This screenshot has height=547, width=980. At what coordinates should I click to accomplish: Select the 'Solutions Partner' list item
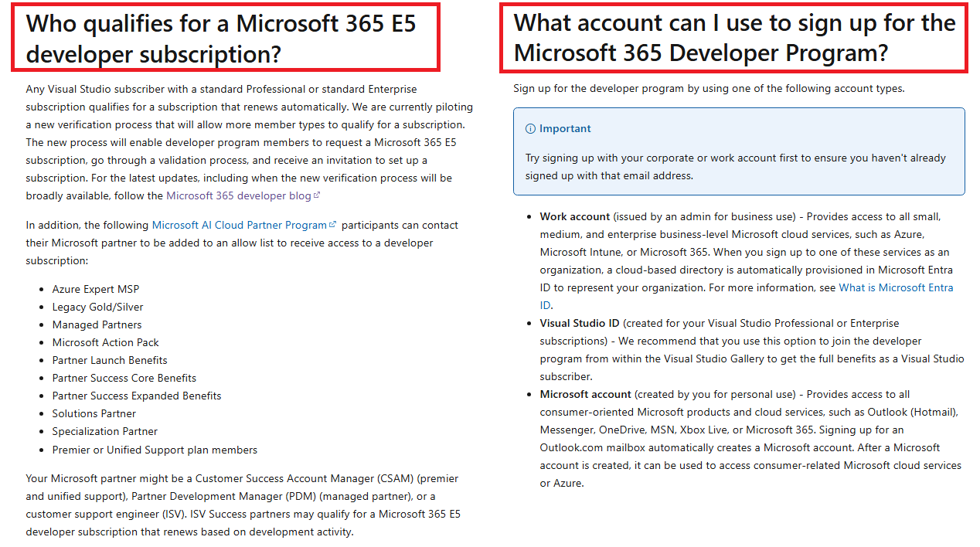[94, 413]
